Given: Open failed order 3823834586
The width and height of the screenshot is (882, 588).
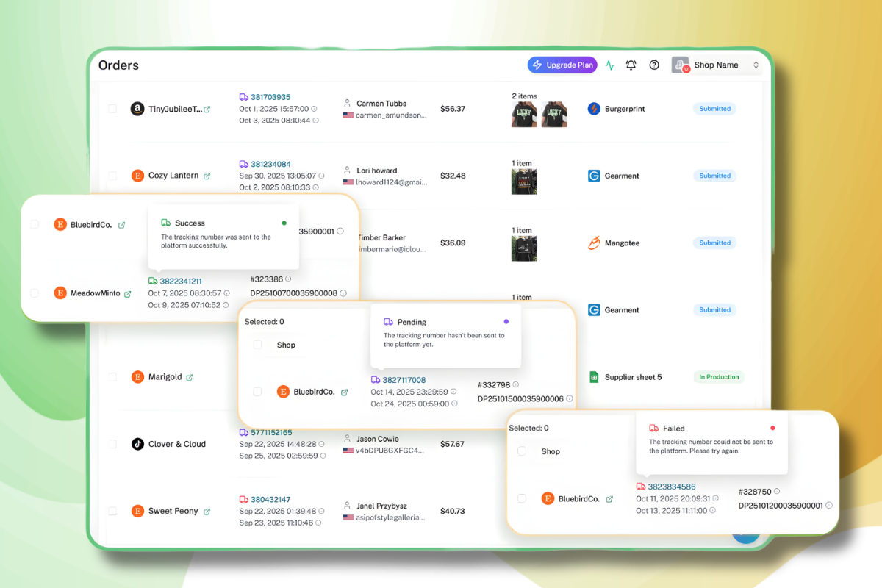Looking at the screenshot, I should 672,487.
